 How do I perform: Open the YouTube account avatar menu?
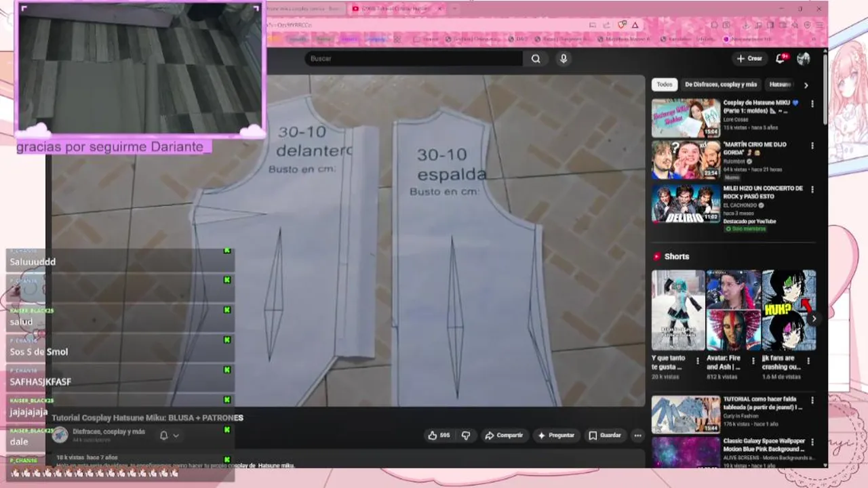(804, 58)
